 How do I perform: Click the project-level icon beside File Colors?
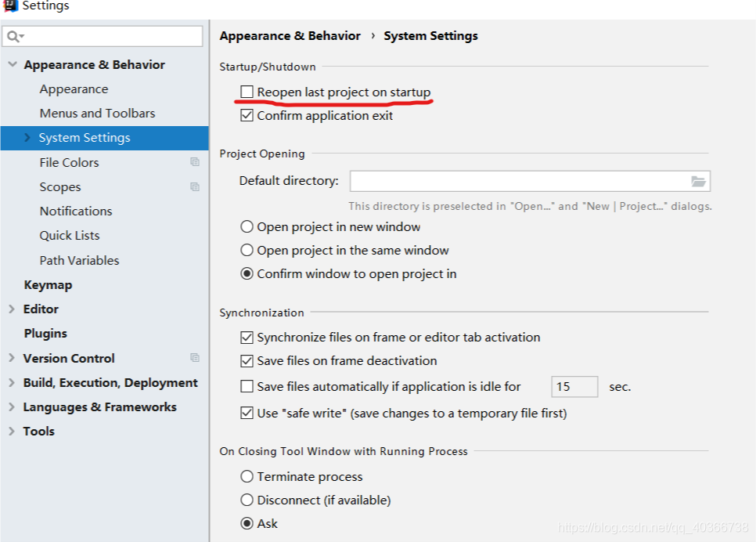[x=195, y=162]
